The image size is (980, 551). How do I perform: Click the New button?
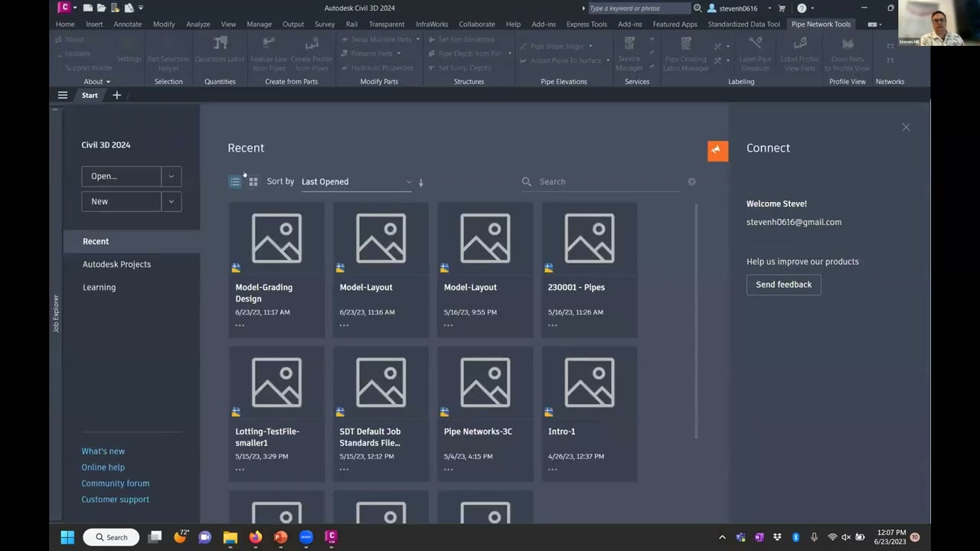(122, 201)
